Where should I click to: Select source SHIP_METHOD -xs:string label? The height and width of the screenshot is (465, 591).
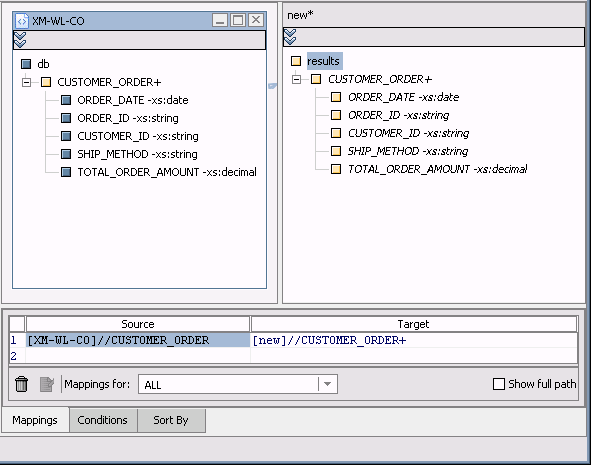[x=137, y=154]
